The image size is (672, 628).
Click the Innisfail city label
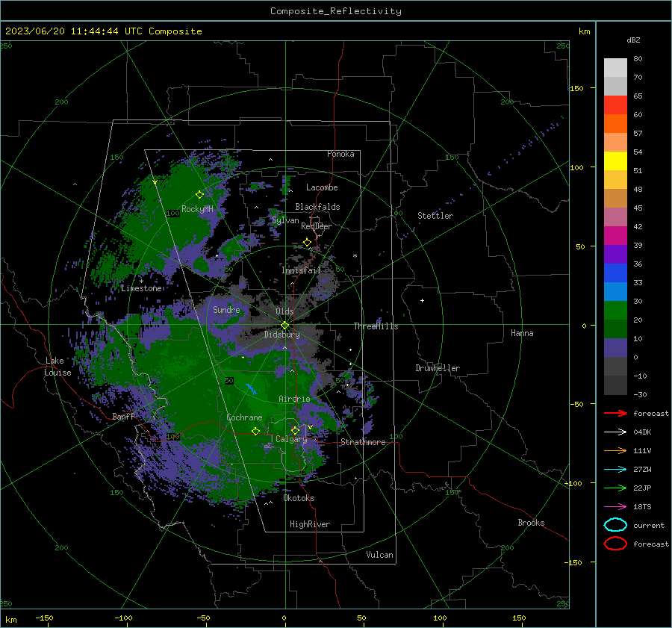pyautogui.click(x=302, y=270)
